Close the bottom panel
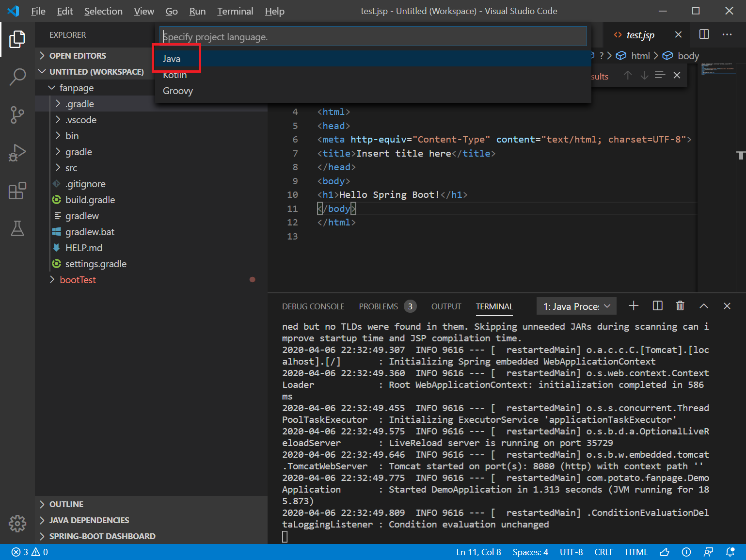 (727, 306)
